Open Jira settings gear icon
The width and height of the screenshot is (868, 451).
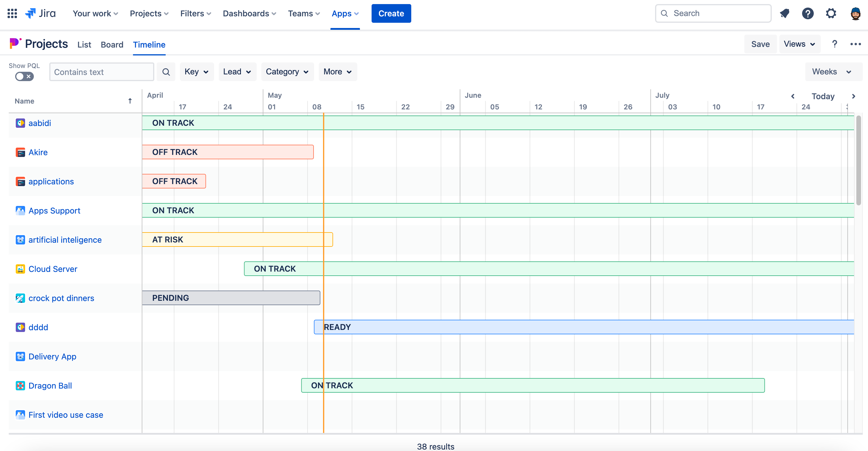(831, 13)
